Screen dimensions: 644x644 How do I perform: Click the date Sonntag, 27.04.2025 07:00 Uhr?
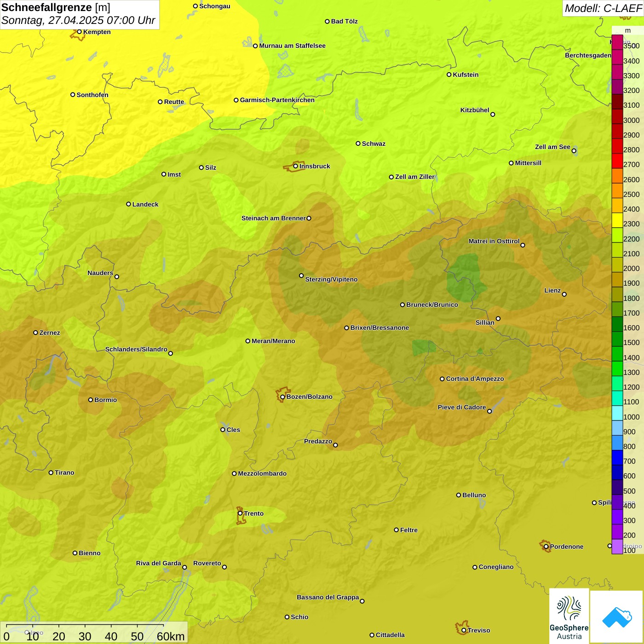pos(78,20)
